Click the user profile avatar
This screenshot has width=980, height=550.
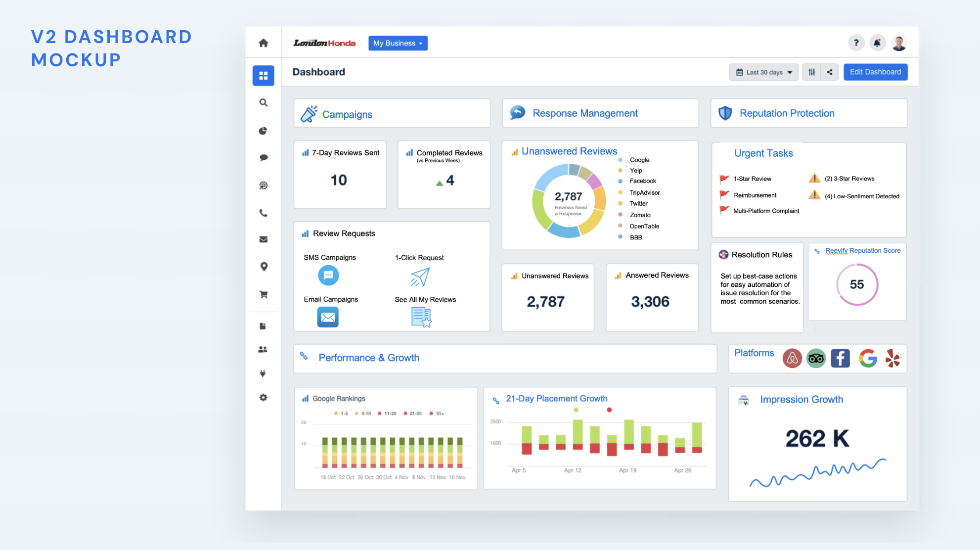899,43
